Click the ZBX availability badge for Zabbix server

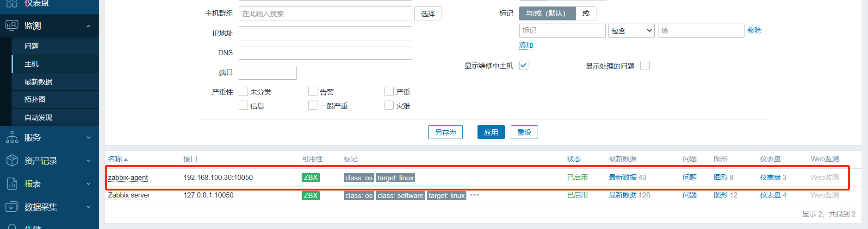coord(310,195)
